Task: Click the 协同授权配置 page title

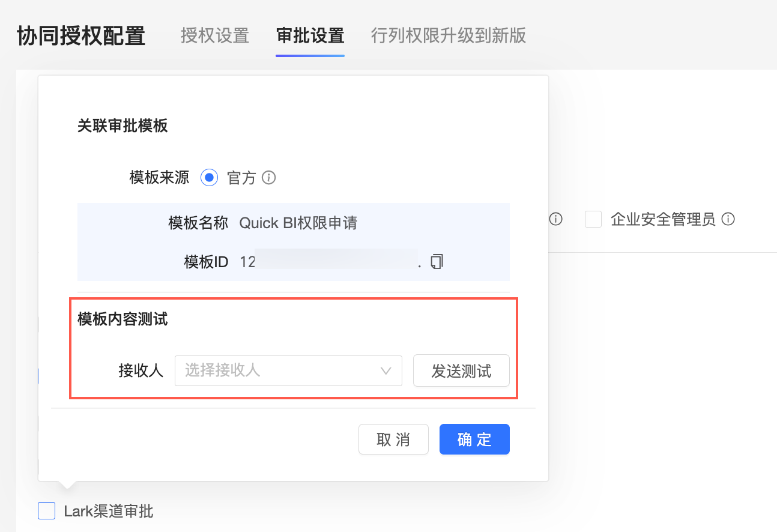Action: pyautogui.click(x=81, y=35)
